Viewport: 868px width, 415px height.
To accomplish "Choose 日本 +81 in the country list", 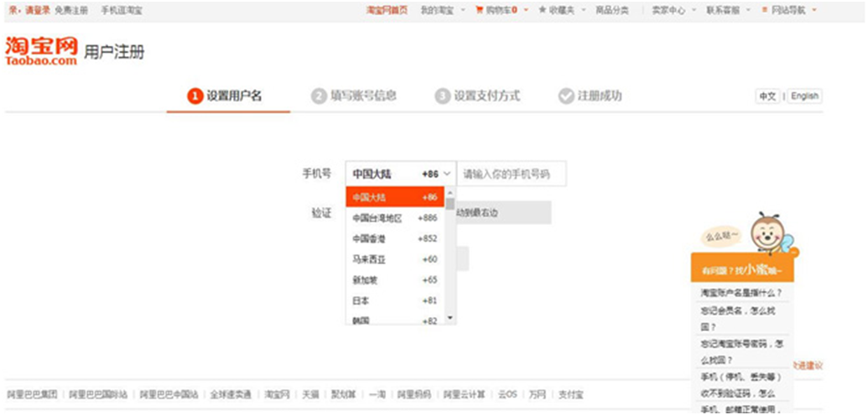I will (394, 300).
